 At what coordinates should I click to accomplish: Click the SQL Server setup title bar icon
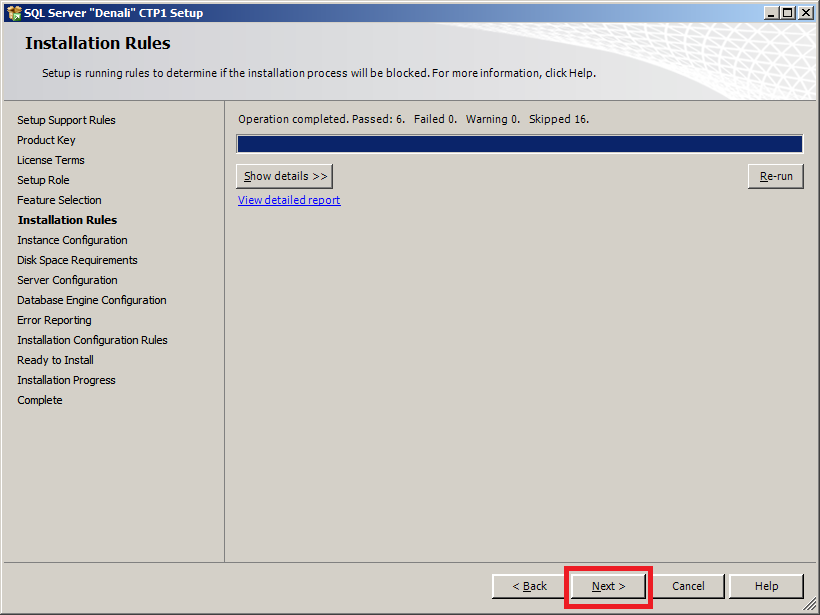[x=14, y=13]
